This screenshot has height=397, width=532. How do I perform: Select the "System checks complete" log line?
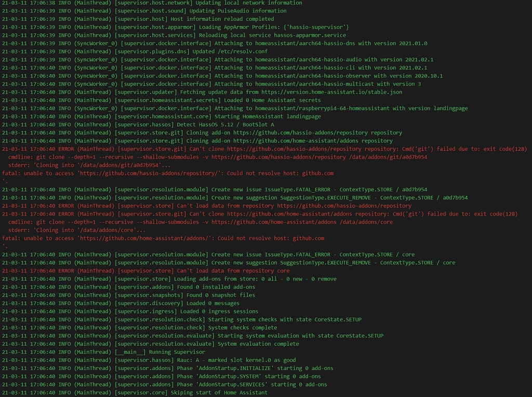pos(243,327)
